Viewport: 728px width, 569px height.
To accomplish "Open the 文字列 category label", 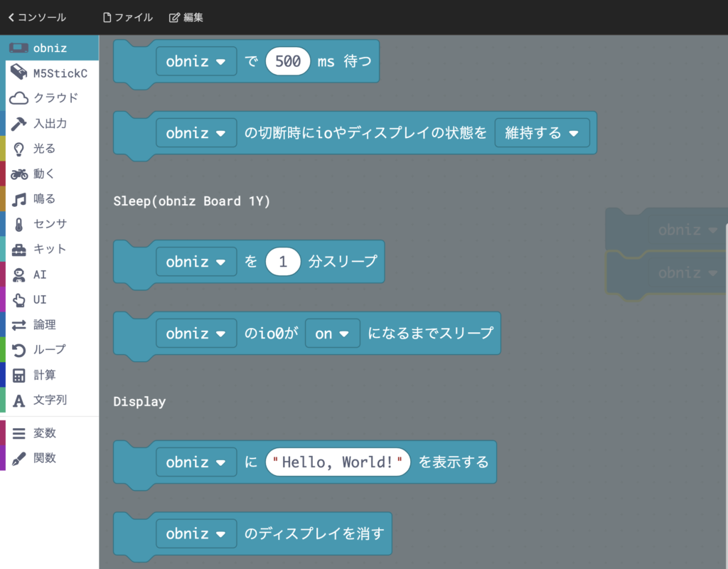I will (x=50, y=400).
